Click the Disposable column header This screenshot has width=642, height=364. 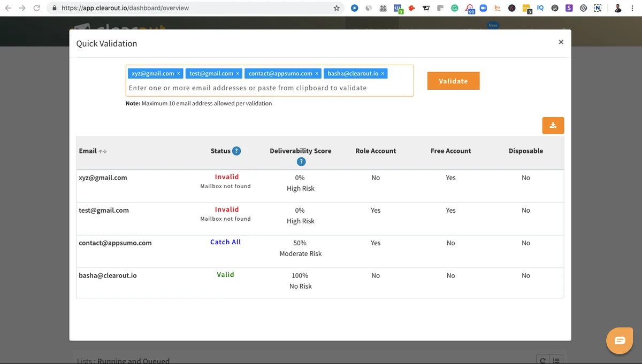pos(526,151)
